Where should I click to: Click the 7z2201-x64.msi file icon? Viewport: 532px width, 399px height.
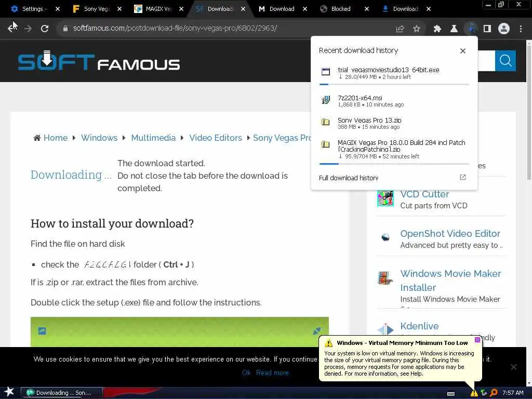tap(325, 100)
